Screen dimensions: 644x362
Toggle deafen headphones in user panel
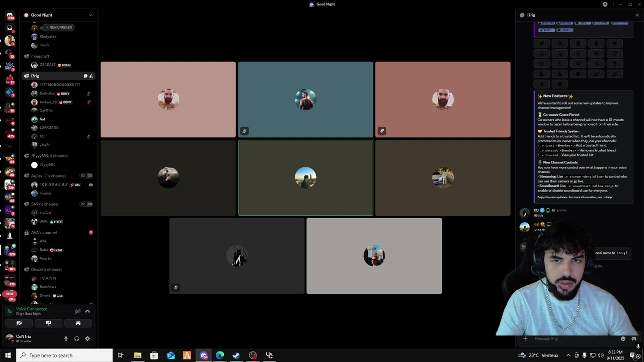[76, 338]
